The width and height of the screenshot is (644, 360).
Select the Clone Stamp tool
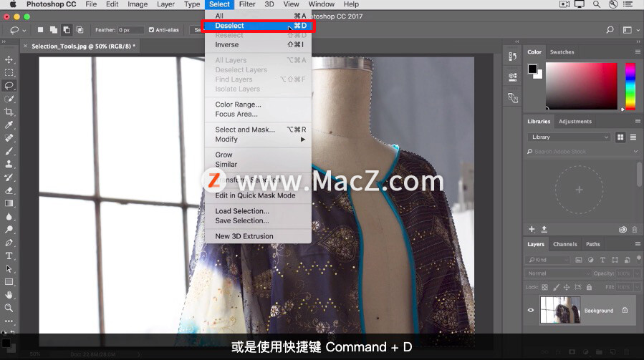9,164
